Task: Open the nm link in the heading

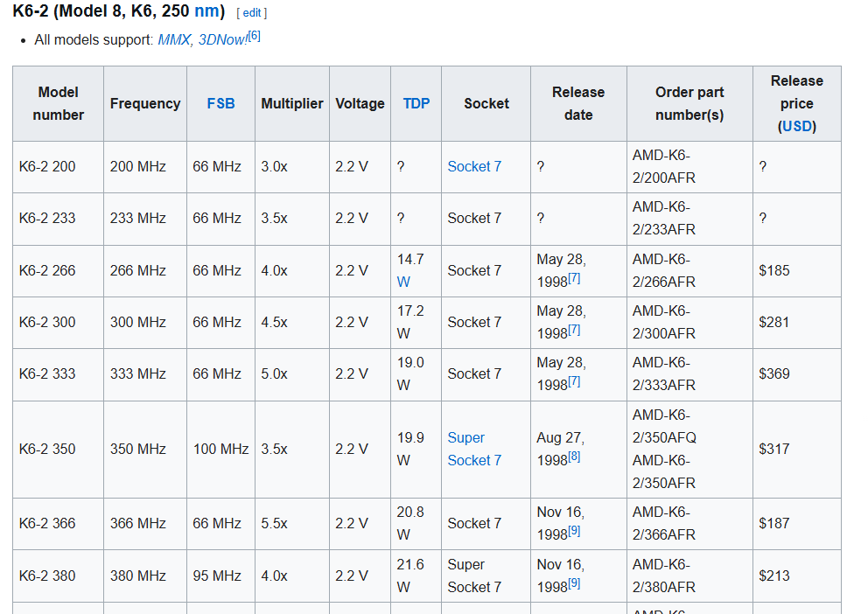Action: click(206, 10)
